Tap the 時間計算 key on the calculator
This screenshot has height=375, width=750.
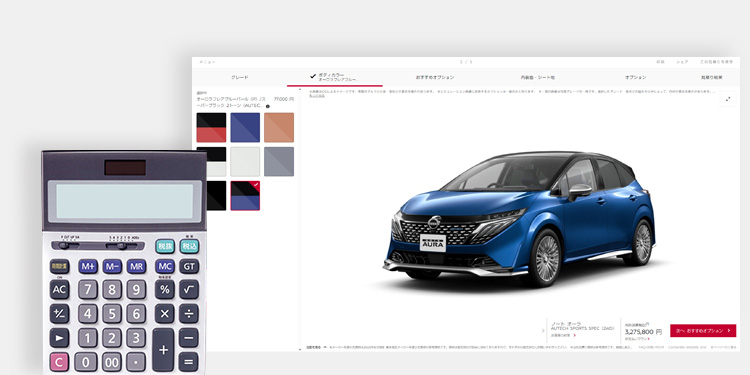[59, 266]
